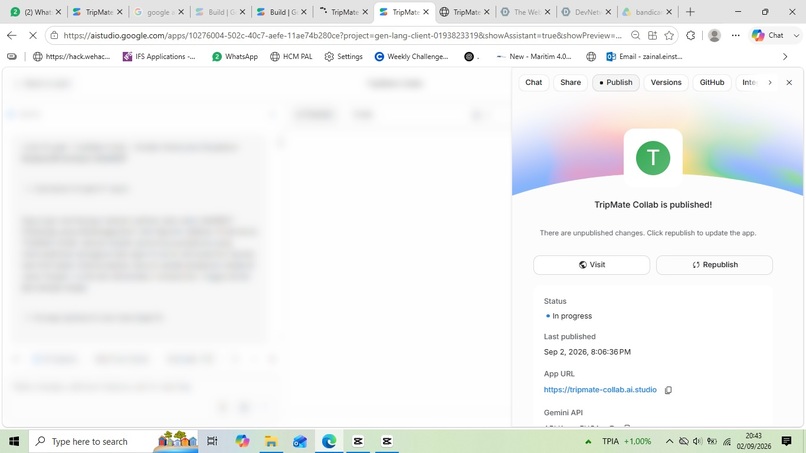Image resolution: width=806 pixels, height=453 pixels.
Task: Open the black circle bookmark icon
Action: (x=469, y=57)
